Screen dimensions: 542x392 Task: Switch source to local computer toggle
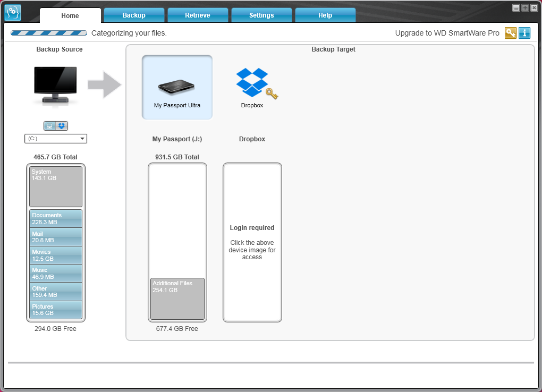[x=49, y=126]
